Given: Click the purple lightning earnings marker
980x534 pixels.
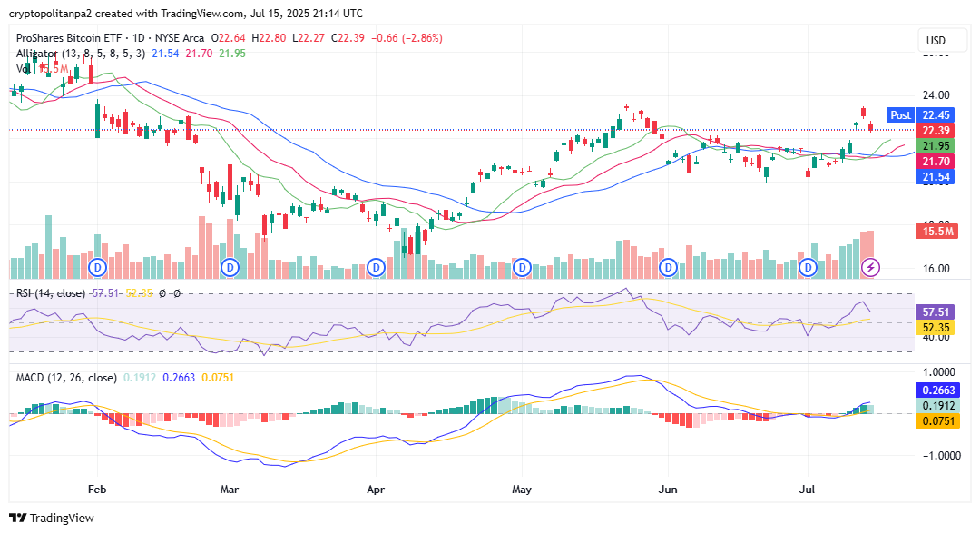Looking at the screenshot, I should [870, 268].
